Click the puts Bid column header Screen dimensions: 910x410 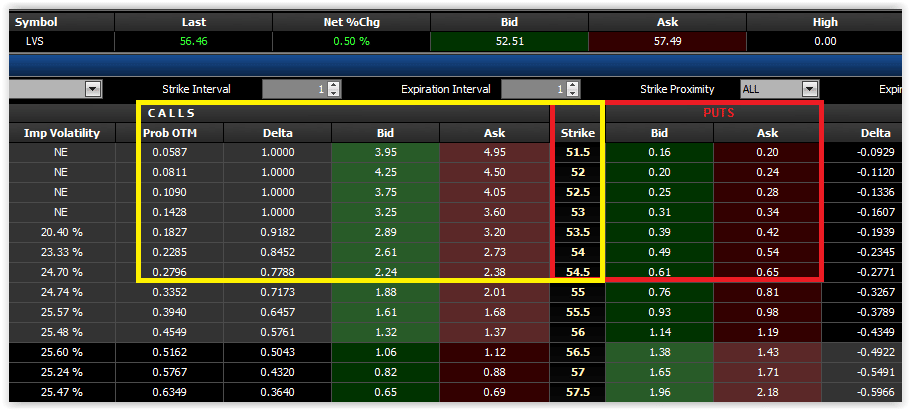tap(659, 133)
